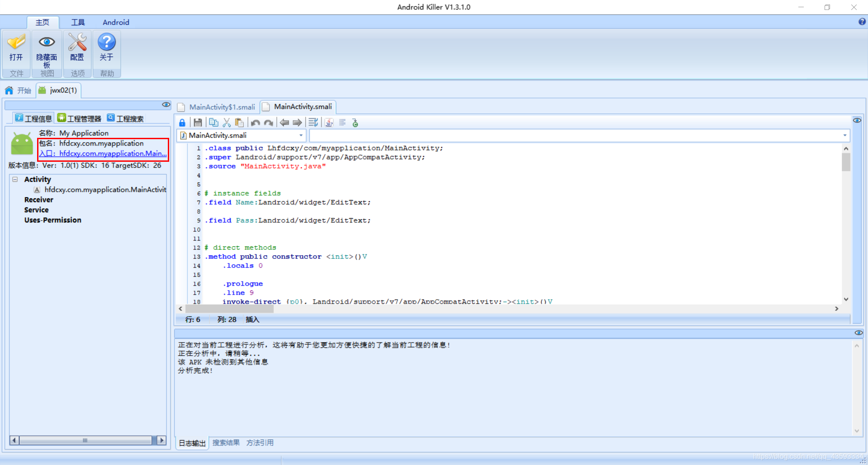Open 工程管理器 panel tab
868x465 pixels.
point(79,118)
